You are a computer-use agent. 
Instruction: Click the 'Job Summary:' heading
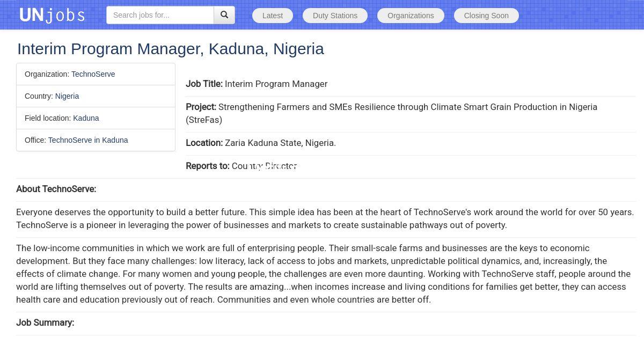pos(45,323)
